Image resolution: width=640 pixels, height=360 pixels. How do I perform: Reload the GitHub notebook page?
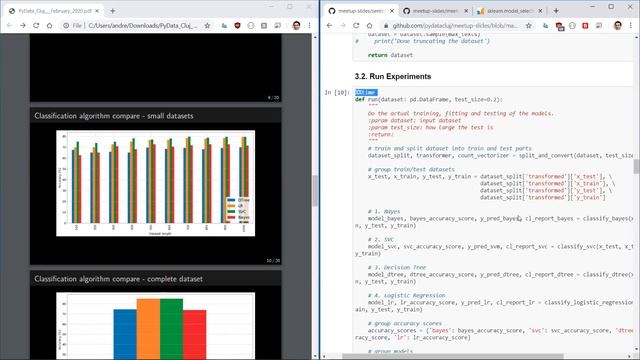pyautogui.click(x=356, y=26)
